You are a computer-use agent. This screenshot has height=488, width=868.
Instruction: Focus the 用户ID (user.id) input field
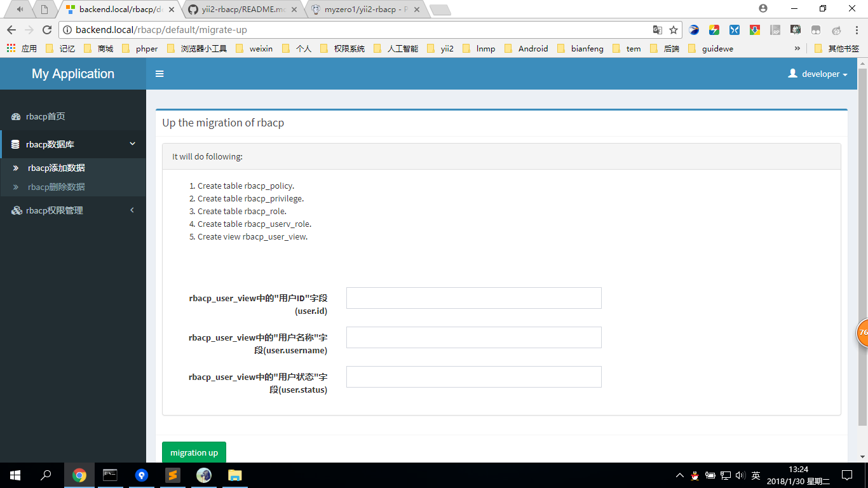click(x=473, y=298)
